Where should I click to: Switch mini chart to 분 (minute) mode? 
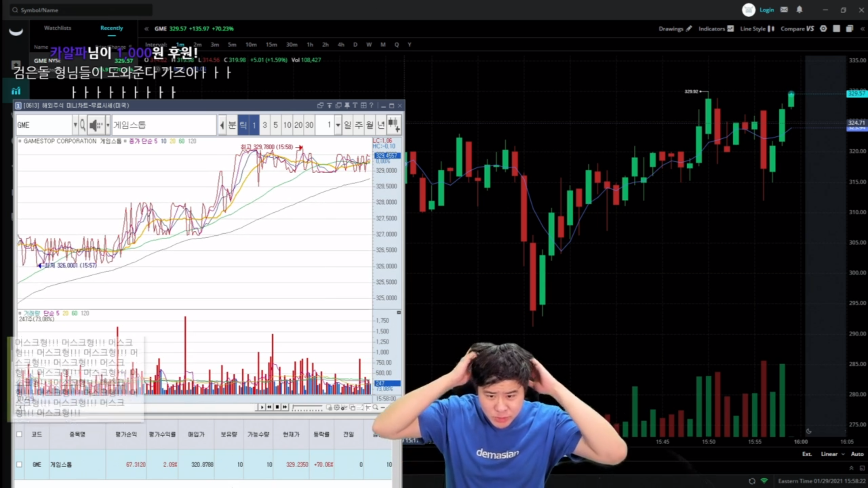232,125
